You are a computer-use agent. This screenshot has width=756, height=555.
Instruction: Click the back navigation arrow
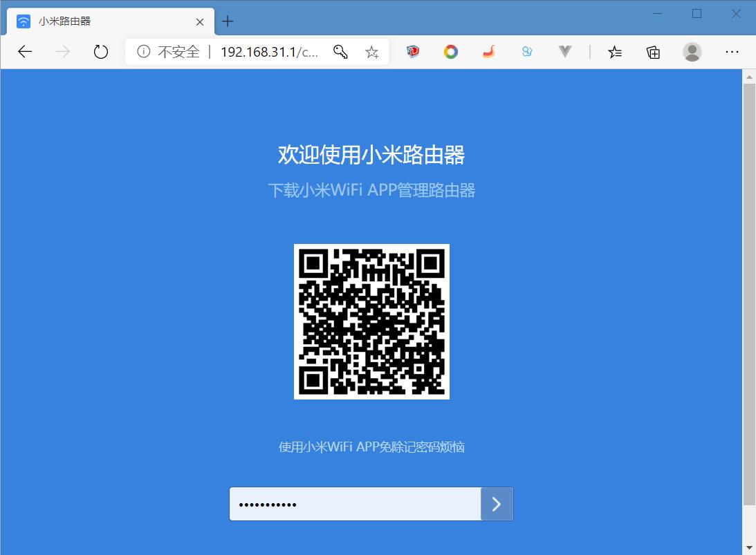pyautogui.click(x=24, y=51)
